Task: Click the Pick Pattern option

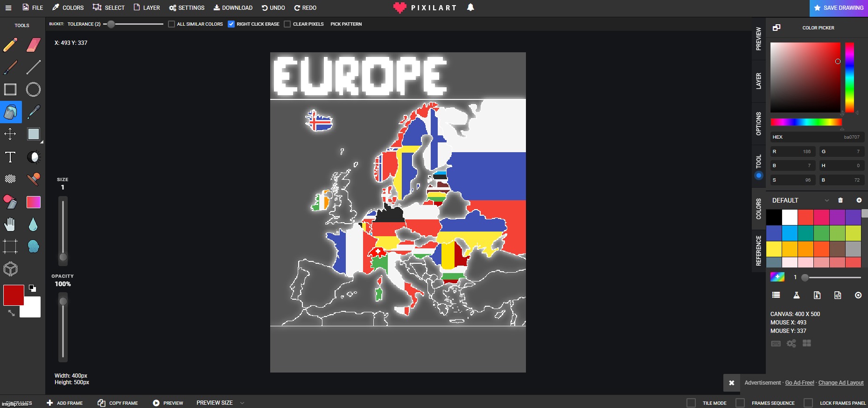Action: tap(346, 24)
